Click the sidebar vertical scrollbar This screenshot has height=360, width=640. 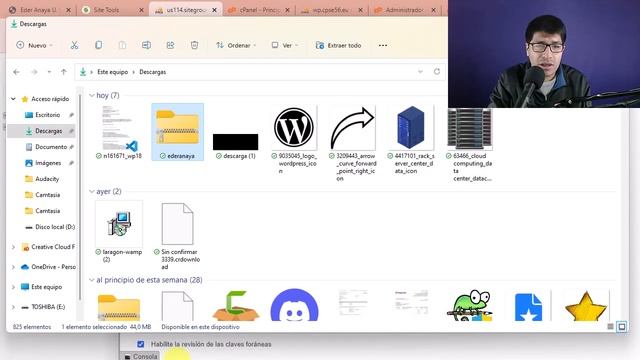(x=80, y=196)
